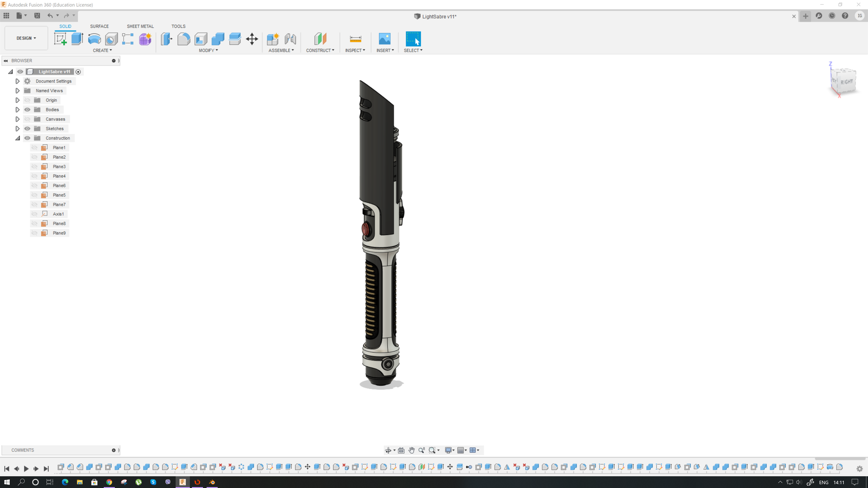Viewport: 868px width, 488px height.
Task: Switch to the TOOLS tab
Action: click(178, 26)
